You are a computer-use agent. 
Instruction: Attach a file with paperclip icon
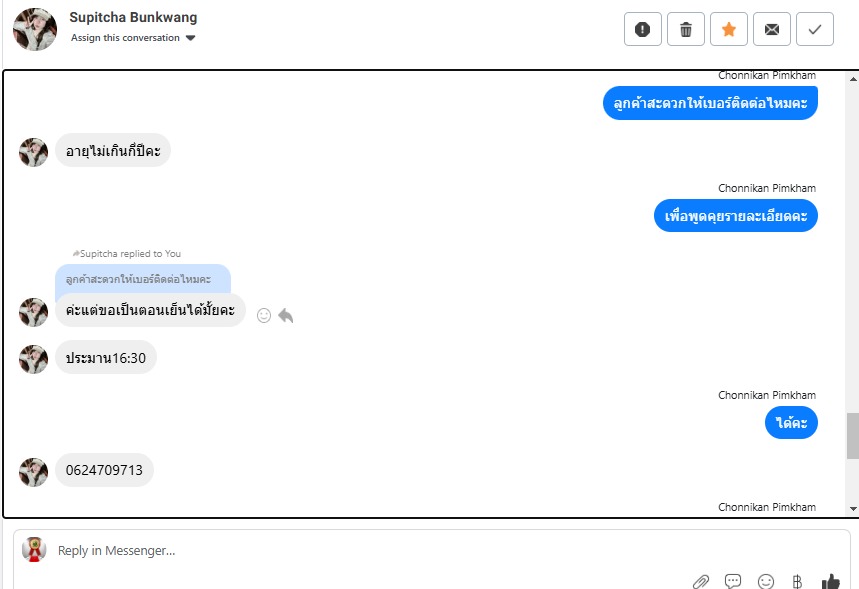click(x=701, y=581)
